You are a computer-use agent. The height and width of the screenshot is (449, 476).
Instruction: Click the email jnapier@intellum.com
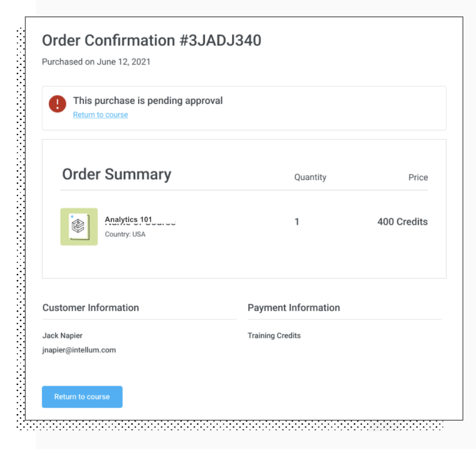point(79,350)
